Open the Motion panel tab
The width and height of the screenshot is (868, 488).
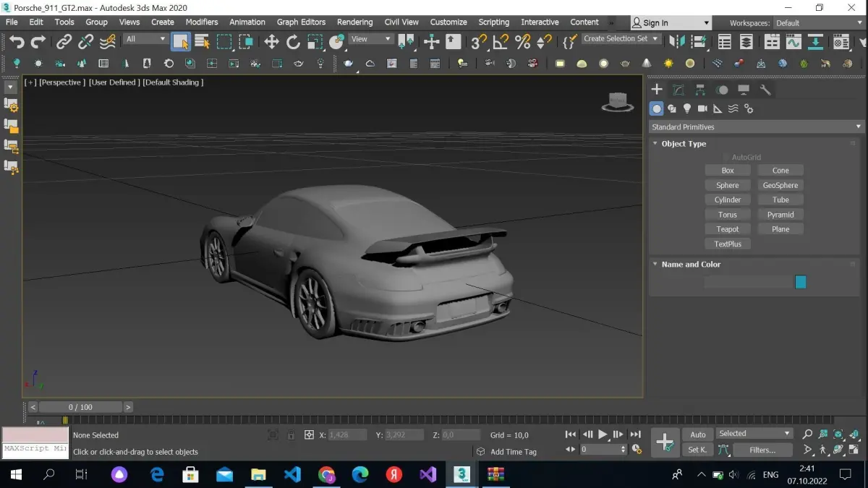pyautogui.click(x=722, y=90)
